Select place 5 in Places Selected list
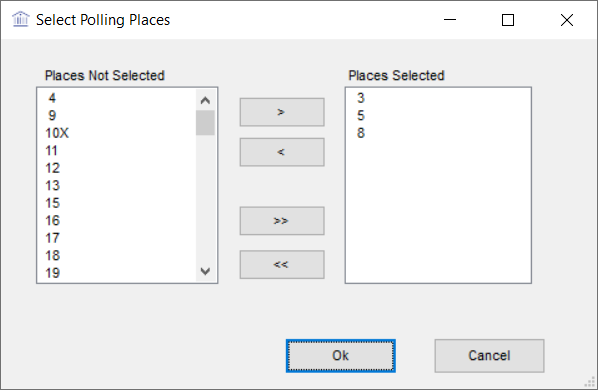 [438, 116]
